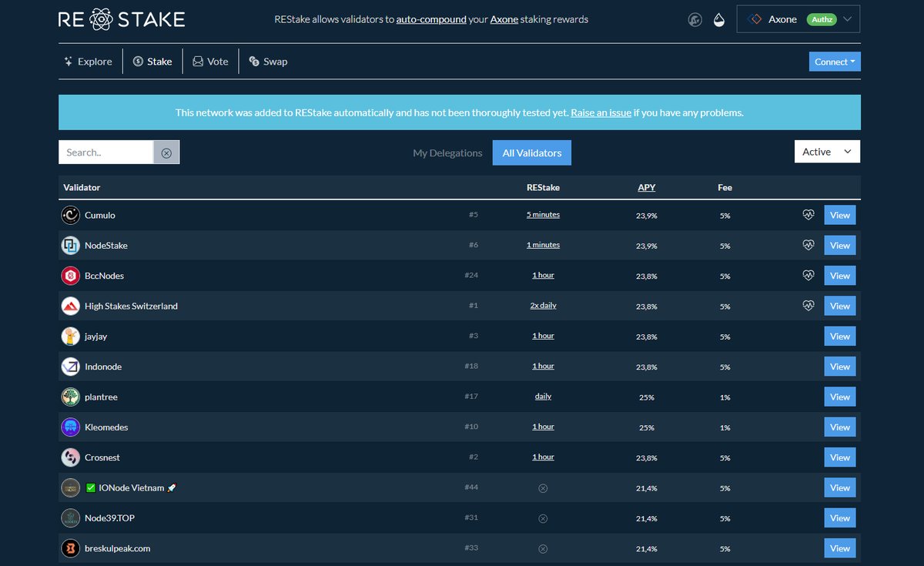Click the Cumulo validator avatar
The height and width of the screenshot is (566, 924).
(70, 216)
